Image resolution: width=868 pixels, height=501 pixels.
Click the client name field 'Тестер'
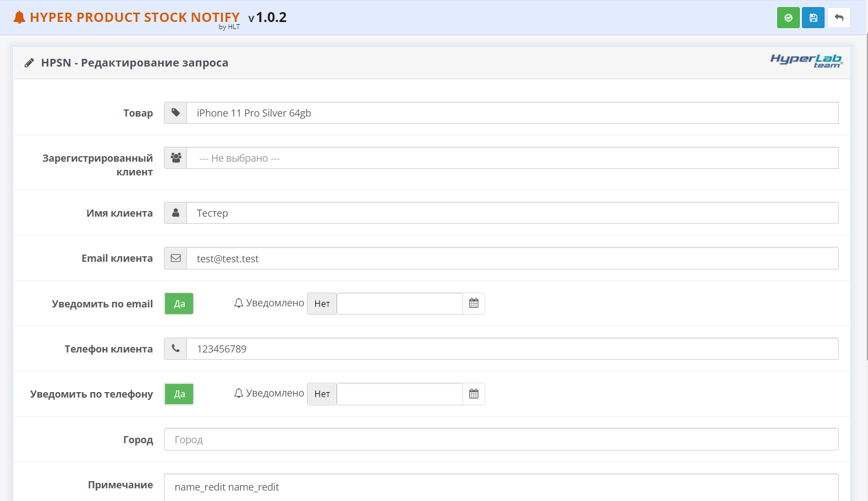click(x=512, y=213)
